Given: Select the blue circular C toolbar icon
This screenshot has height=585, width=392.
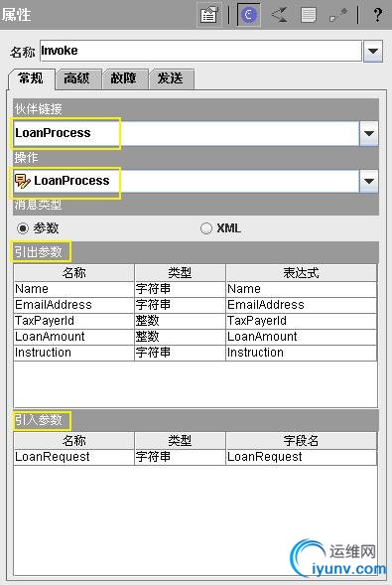Looking at the screenshot, I should pyautogui.click(x=248, y=15).
